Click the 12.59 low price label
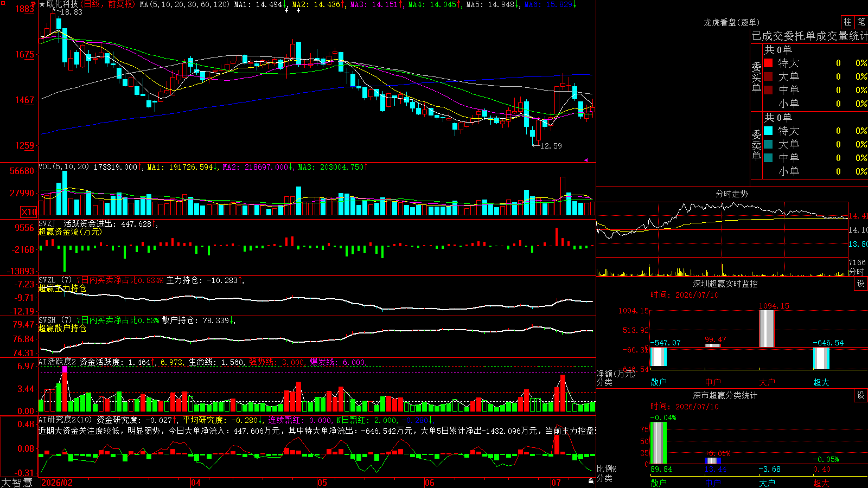 [551, 146]
